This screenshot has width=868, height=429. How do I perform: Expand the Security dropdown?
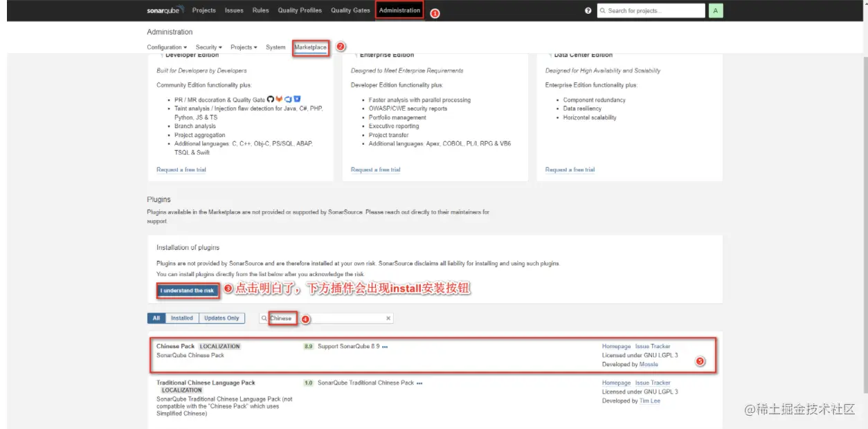(209, 47)
